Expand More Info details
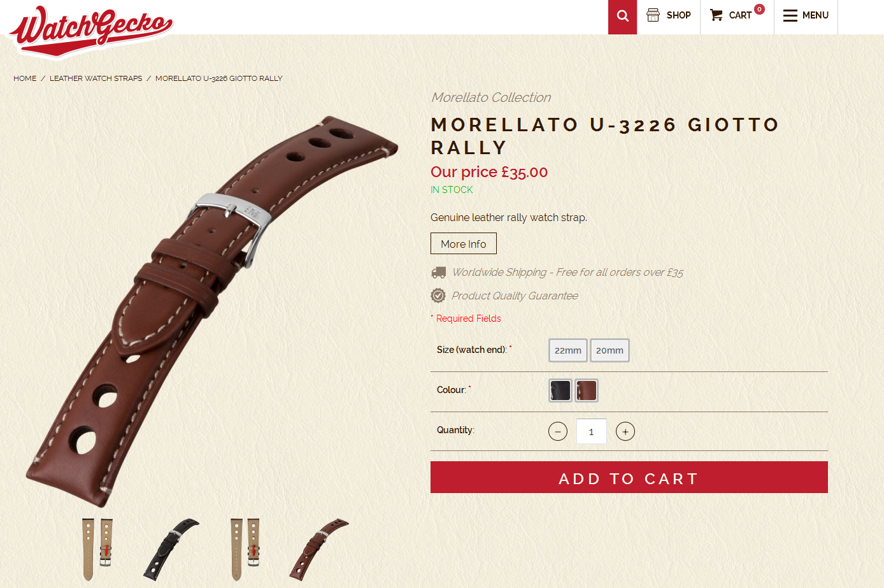 [x=464, y=243]
